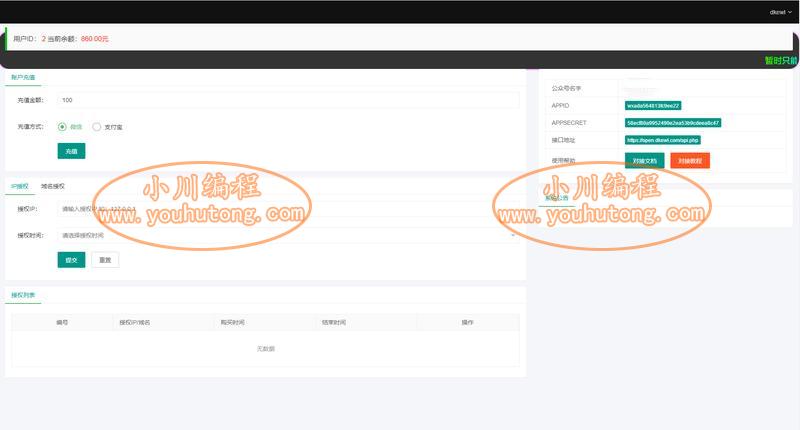This screenshot has width=800, height=430.
Task: Click the APPID value badge
Action: pyautogui.click(x=653, y=106)
